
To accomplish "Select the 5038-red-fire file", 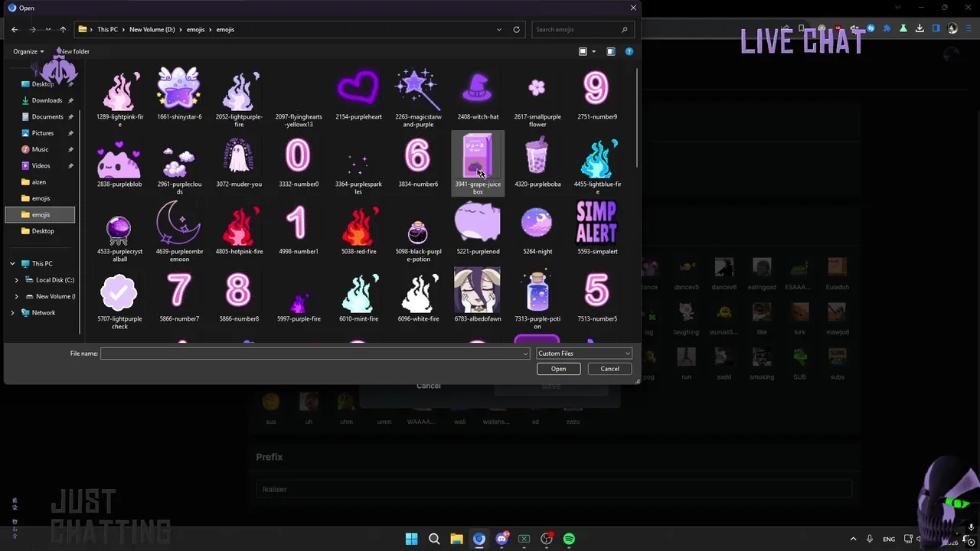I will click(x=358, y=228).
